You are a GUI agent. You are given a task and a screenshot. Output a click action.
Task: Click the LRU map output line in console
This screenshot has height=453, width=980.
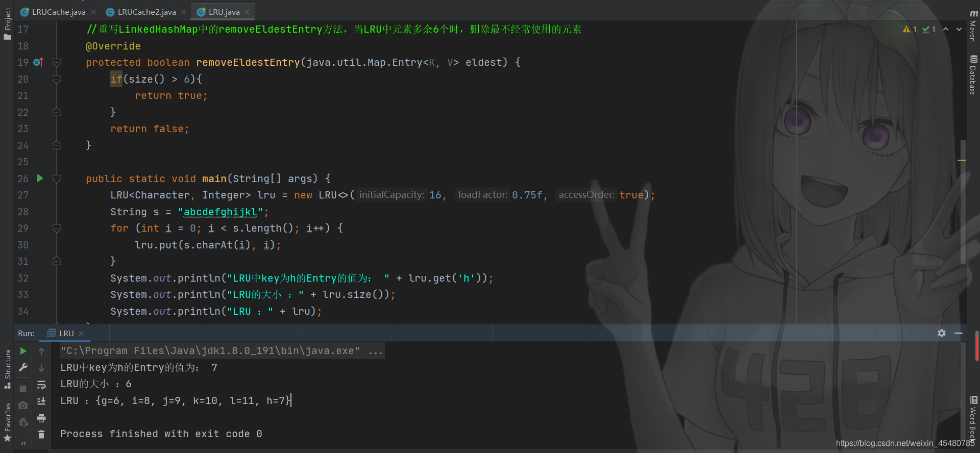coord(176,400)
